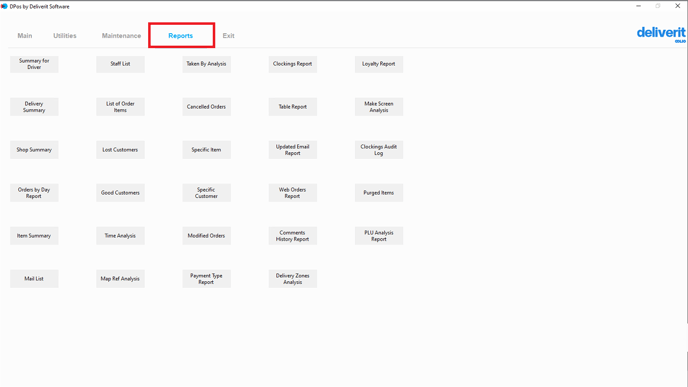The image size is (688, 387).
Task: Open the Item Summary report
Action: coord(34,236)
